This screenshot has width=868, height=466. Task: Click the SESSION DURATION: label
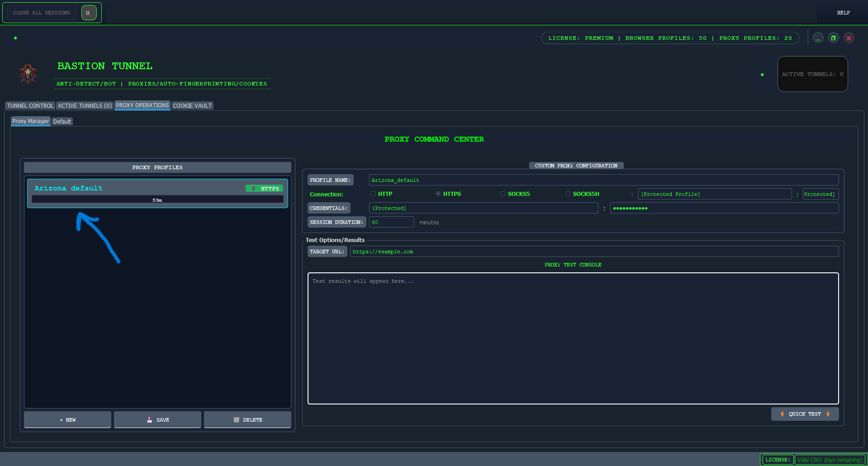tap(337, 222)
